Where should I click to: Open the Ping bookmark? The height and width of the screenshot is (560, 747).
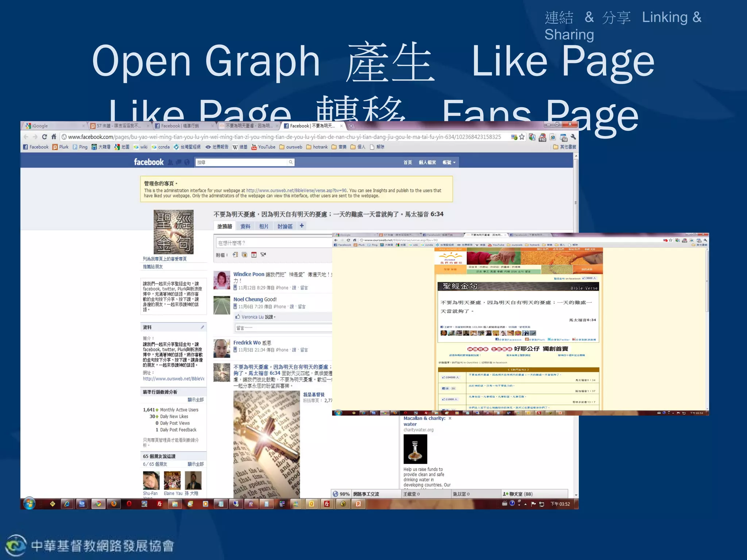(x=80, y=147)
